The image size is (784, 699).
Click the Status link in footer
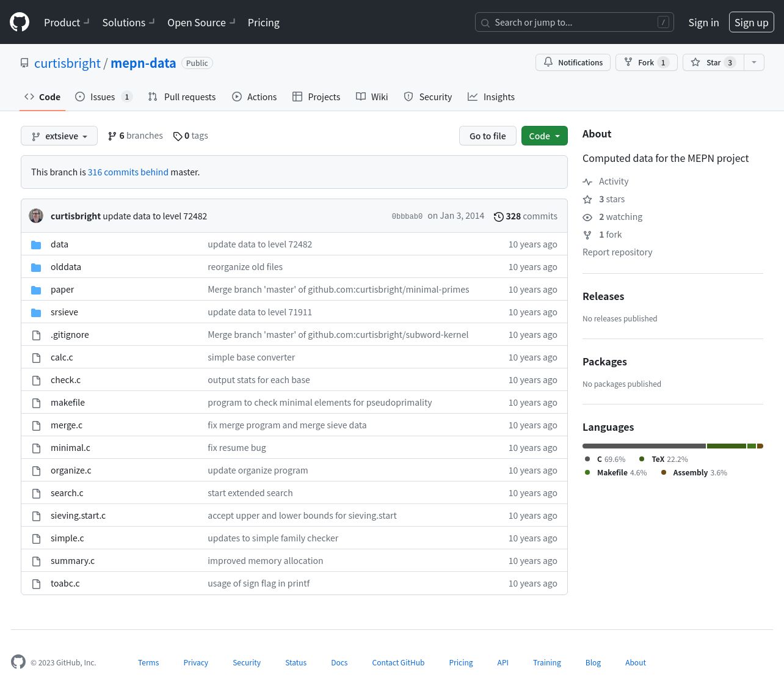[296, 662]
